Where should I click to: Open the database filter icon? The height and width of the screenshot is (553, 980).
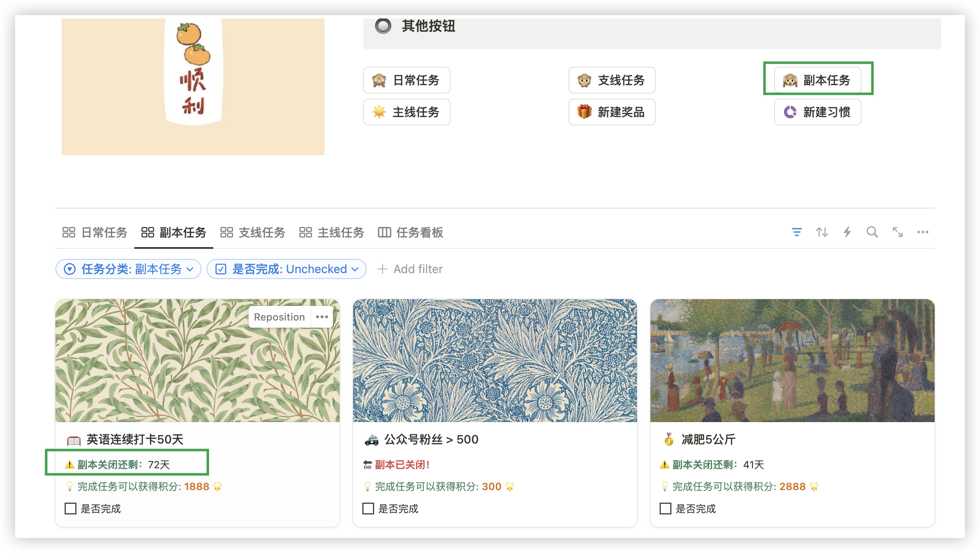797,232
